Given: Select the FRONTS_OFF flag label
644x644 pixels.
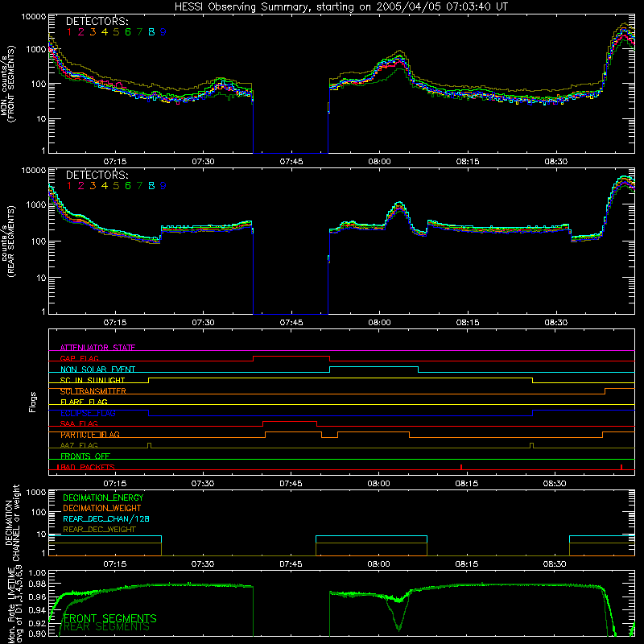Looking at the screenshot, I should point(85,456).
